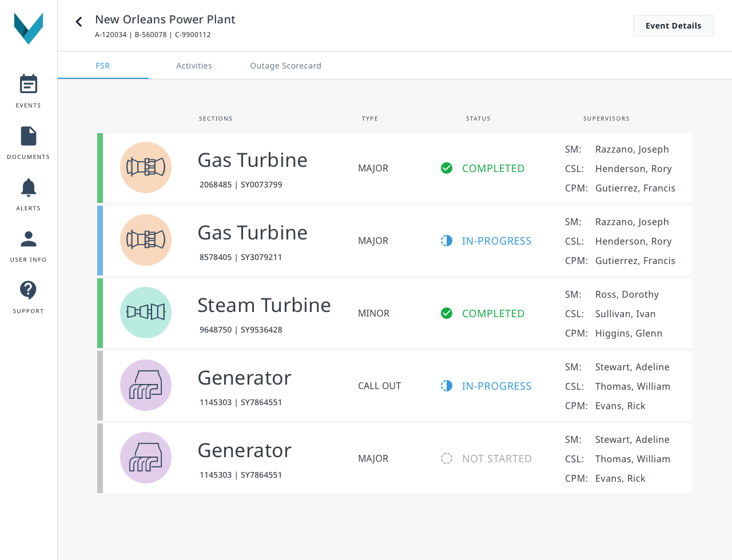Image resolution: width=732 pixels, height=560 pixels.
Task: Click serial text 8578405 | SY3079211
Action: pyautogui.click(x=241, y=257)
